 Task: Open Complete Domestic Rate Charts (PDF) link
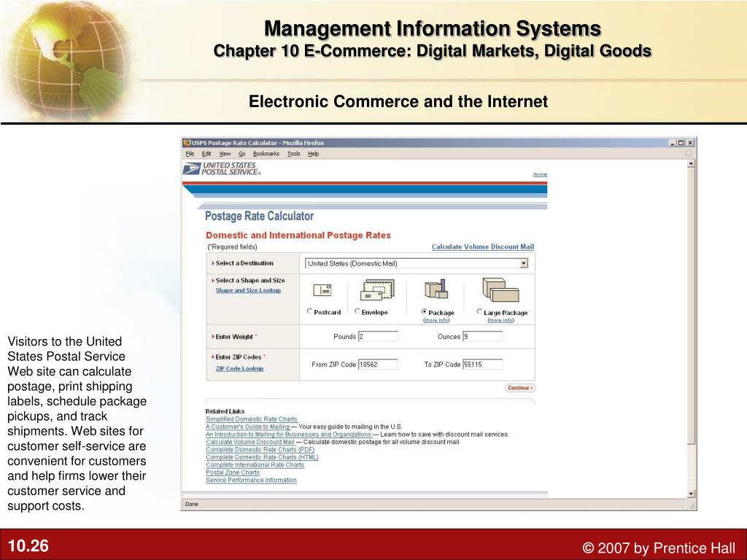(260, 449)
